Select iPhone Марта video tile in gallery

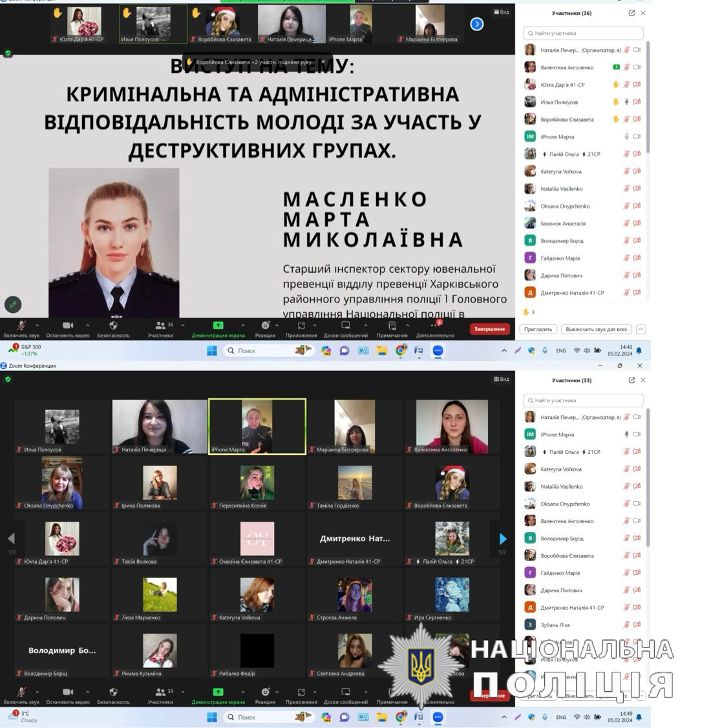(x=257, y=426)
